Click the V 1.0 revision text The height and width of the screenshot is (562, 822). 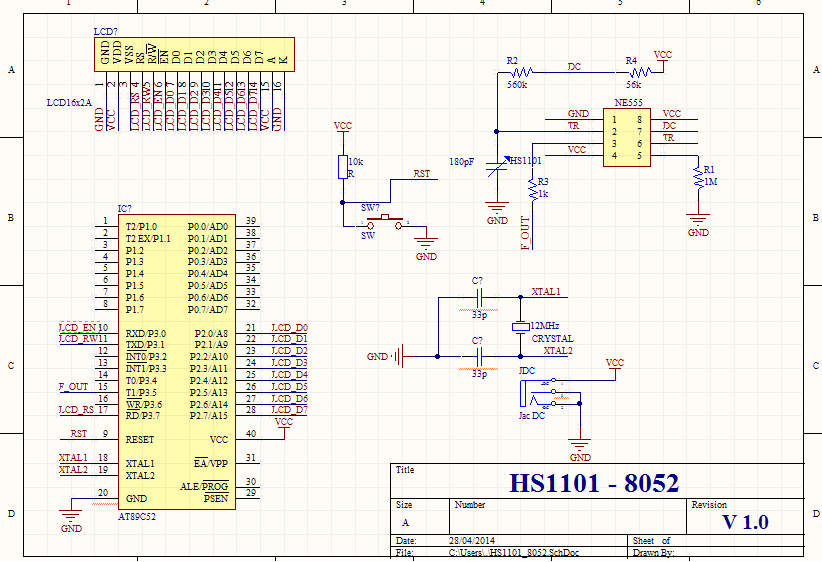[x=745, y=522]
